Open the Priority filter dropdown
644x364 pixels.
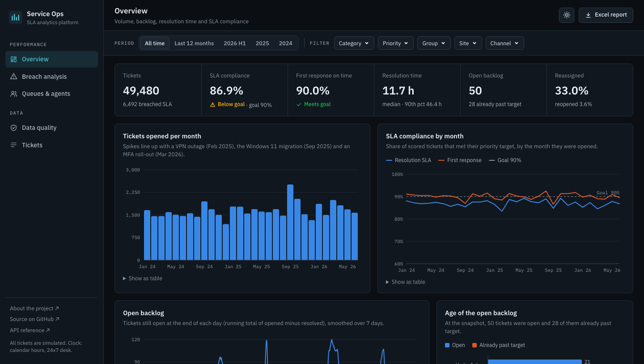(395, 43)
